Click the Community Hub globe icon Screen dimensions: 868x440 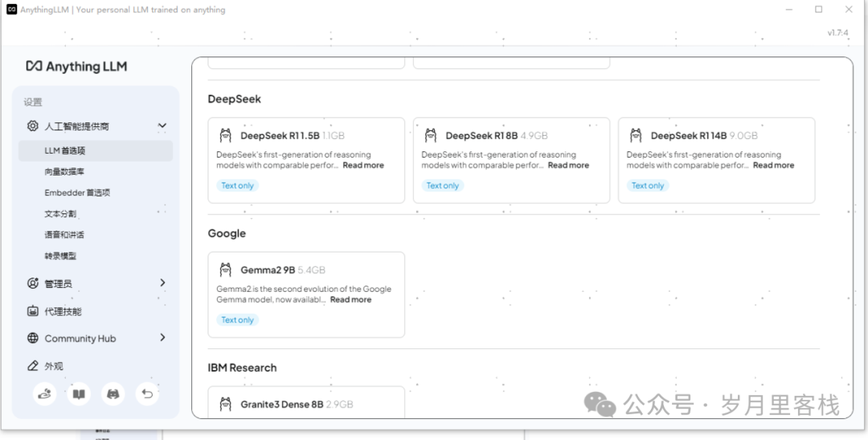[x=33, y=338]
